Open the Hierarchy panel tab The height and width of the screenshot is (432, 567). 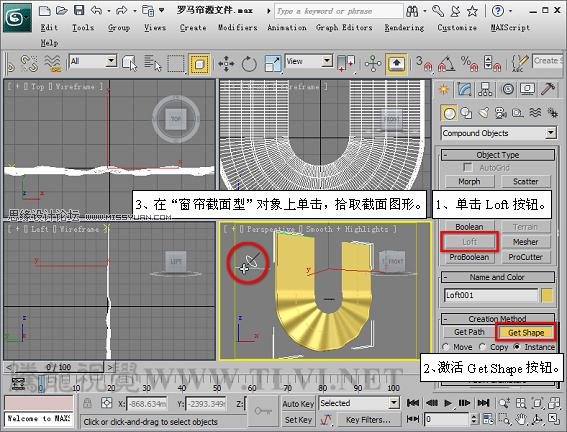485,89
